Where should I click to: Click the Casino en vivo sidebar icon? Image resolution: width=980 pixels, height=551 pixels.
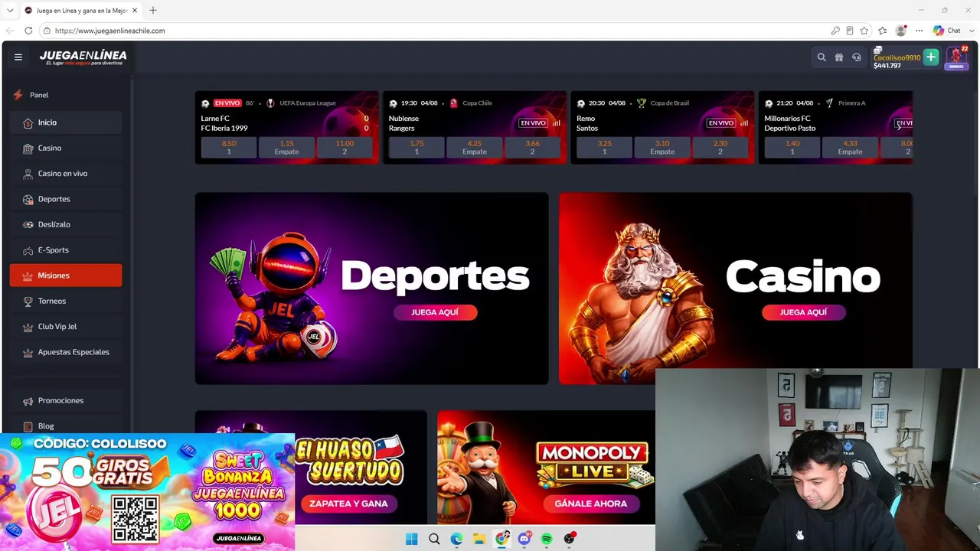(28, 174)
